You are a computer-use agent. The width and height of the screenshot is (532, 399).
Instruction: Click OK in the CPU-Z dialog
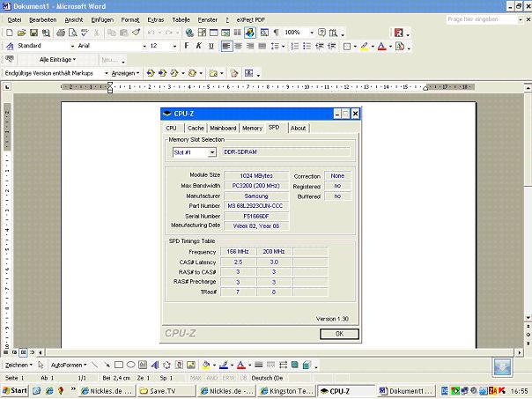339,334
